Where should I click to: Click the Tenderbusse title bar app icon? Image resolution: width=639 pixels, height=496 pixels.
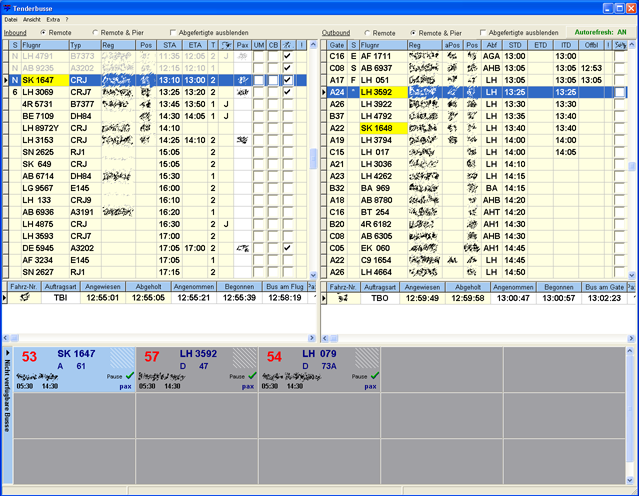click(x=7, y=8)
